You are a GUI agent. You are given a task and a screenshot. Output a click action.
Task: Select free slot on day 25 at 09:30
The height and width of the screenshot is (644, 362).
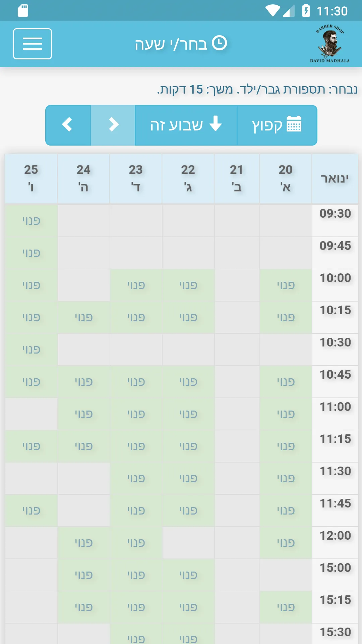(x=31, y=221)
